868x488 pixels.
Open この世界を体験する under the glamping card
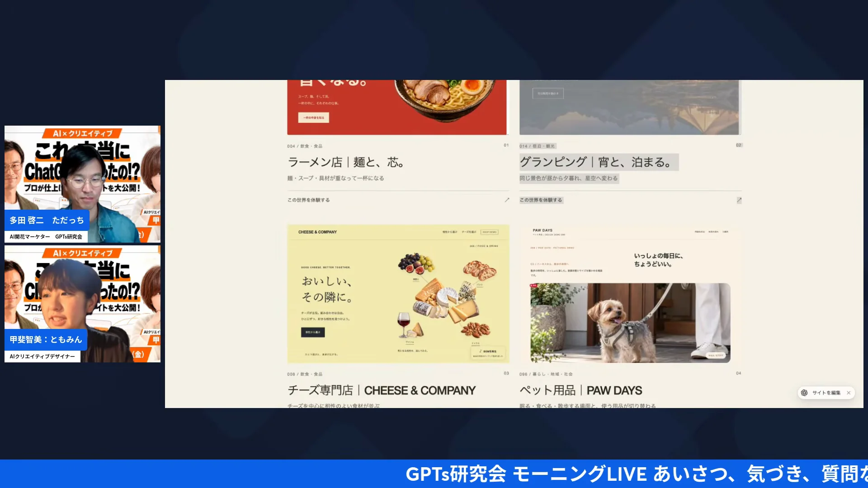[x=541, y=200]
